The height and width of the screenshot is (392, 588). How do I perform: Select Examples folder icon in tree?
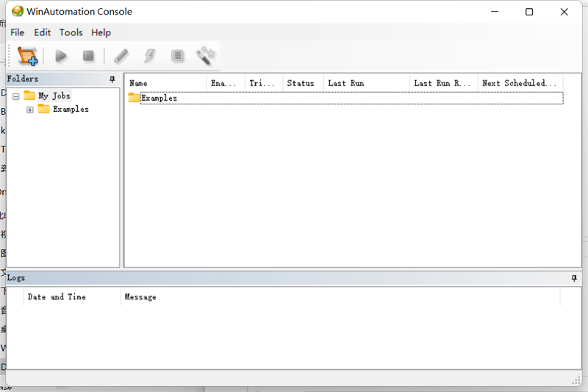tap(43, 109)
